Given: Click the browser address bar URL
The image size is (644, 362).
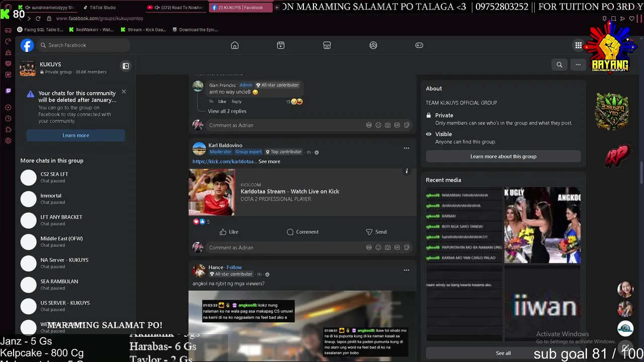Looking at the screenshot, I should point(100,19).
